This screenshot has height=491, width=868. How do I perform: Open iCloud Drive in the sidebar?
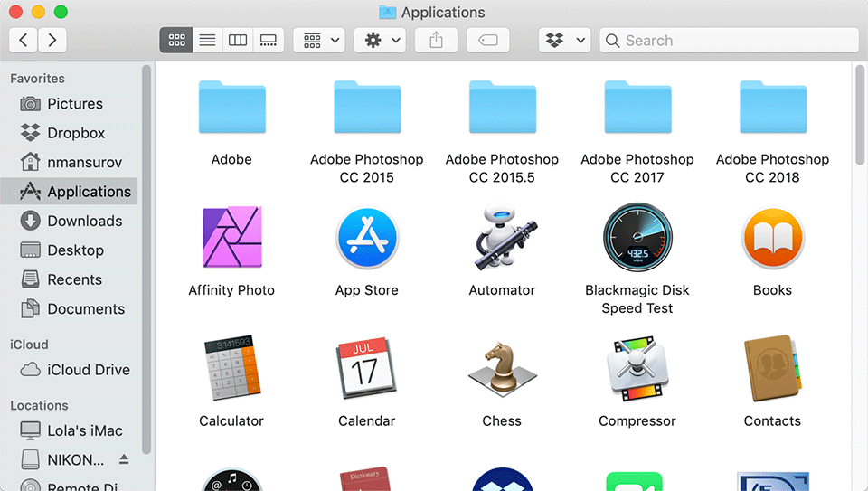tap(70, 370)
